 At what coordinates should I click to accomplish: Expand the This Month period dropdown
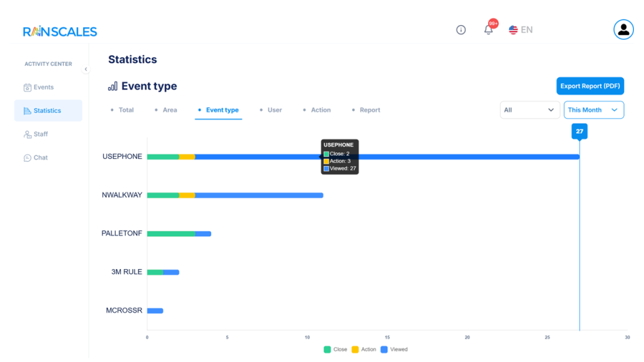(x=593, y=110)
